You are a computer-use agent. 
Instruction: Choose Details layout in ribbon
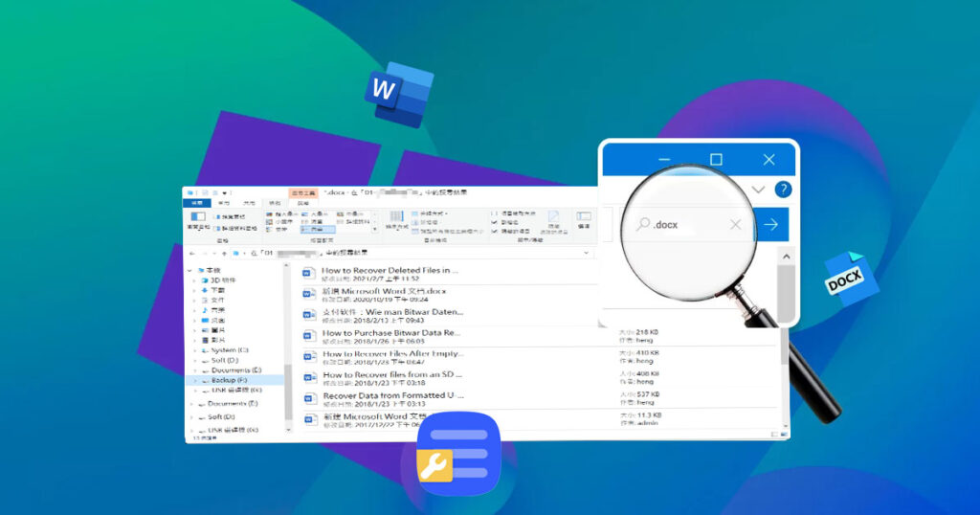click(353, 221)
